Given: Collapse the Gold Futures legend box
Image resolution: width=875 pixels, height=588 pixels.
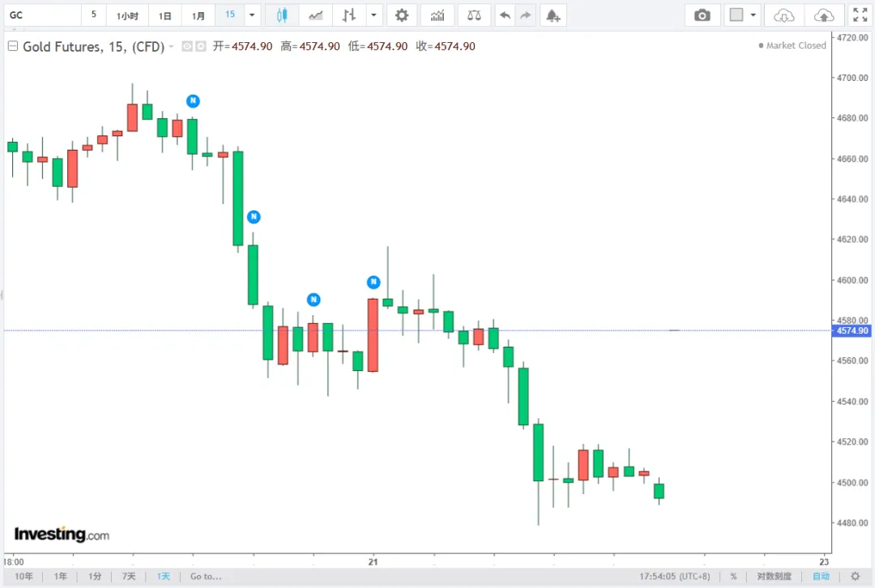Looking at the screenshot, I should click(x=12, y=46).
